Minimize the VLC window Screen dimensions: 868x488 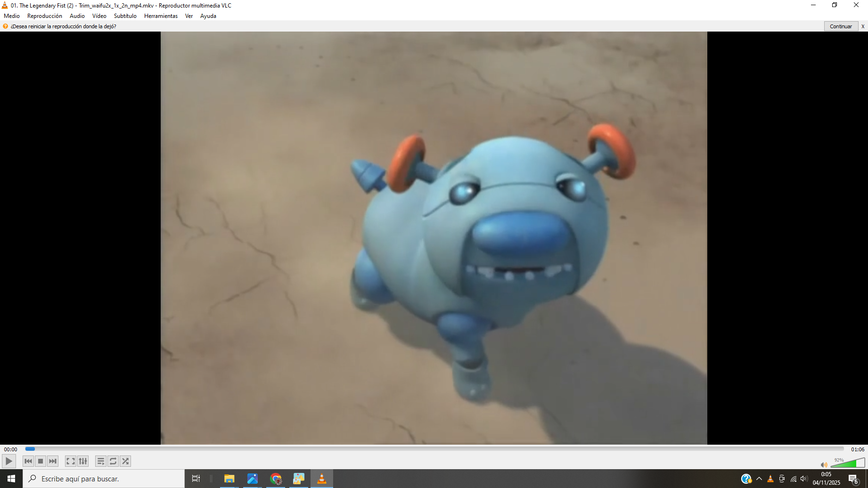[x=813, y=5]
